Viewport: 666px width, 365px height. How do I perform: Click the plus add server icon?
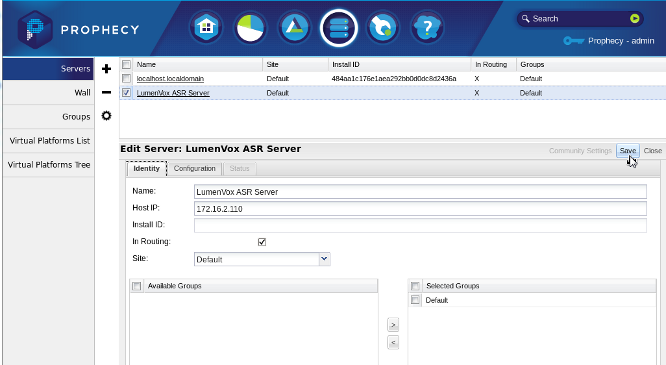click(x=106, y=69)
